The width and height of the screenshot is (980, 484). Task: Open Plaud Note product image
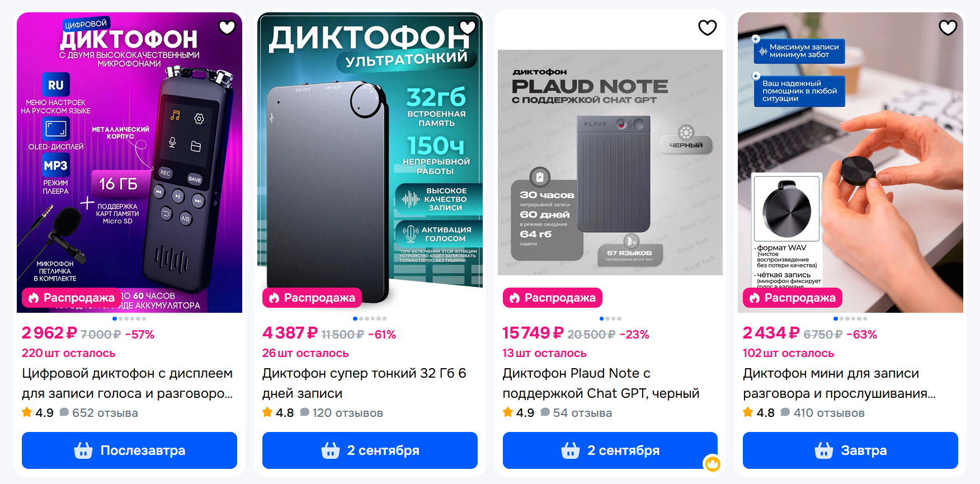coord(610,162)
